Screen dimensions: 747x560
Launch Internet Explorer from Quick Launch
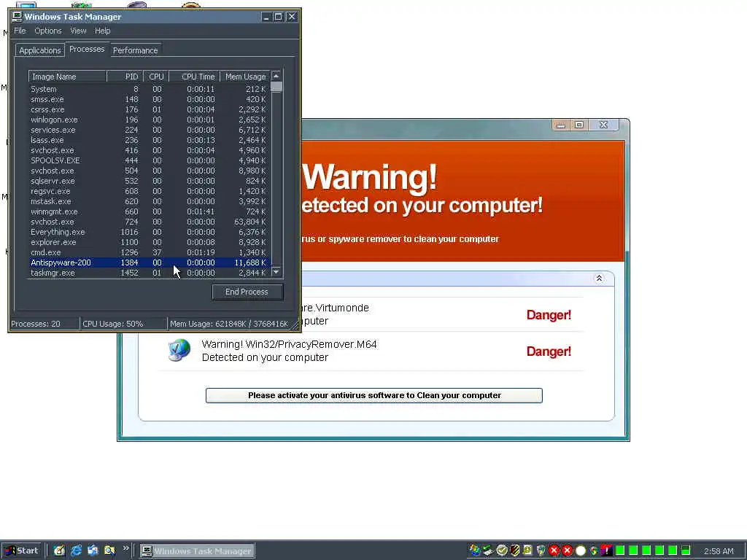pos(76,551)
